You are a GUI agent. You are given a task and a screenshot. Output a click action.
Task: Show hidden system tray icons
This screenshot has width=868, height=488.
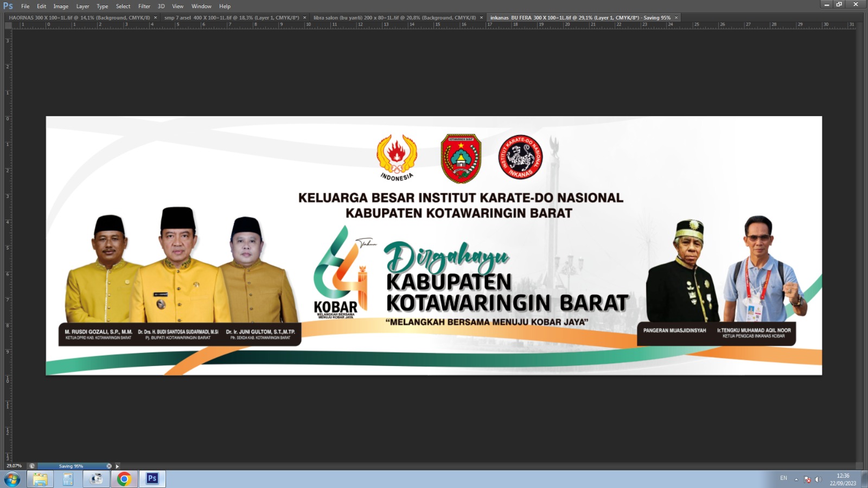(796, 479)
